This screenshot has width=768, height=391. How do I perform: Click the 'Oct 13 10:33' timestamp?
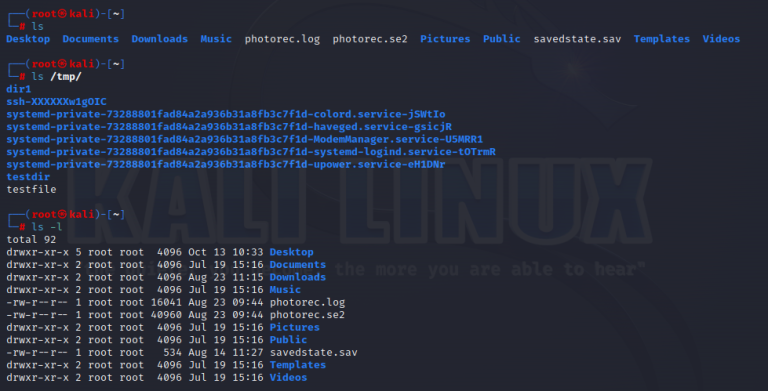[226, 252]
